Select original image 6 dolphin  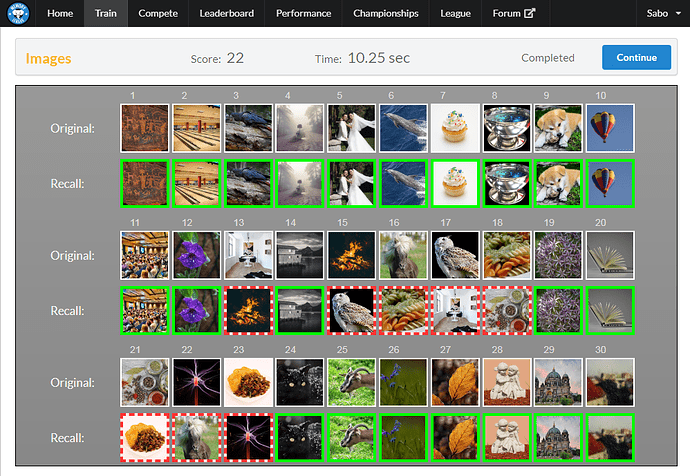403,128
